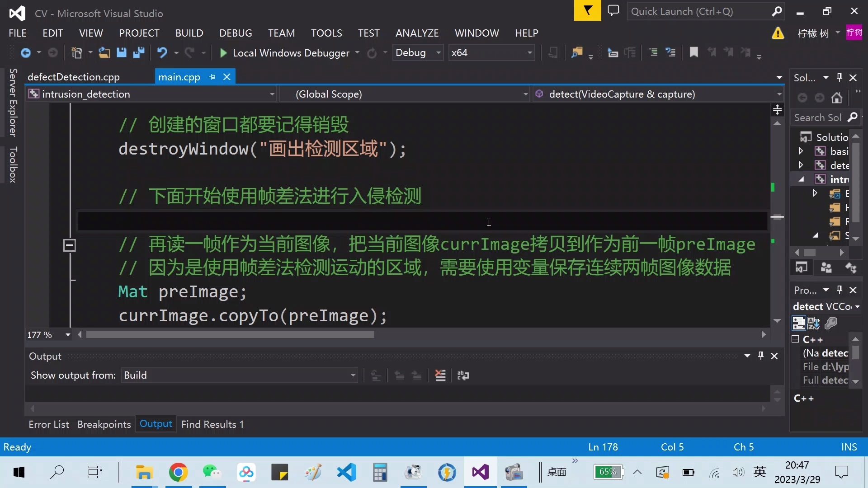Open the Debug configuration dropdown
The width and height of the screenshot is (868, 488).
(437, 52)
